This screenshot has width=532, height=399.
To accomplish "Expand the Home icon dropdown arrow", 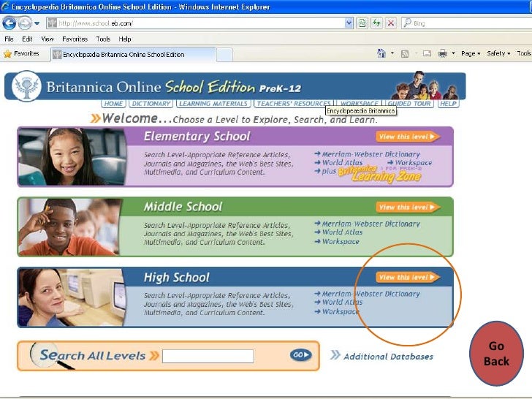I will pyautogui.click(x=392, y=53).
